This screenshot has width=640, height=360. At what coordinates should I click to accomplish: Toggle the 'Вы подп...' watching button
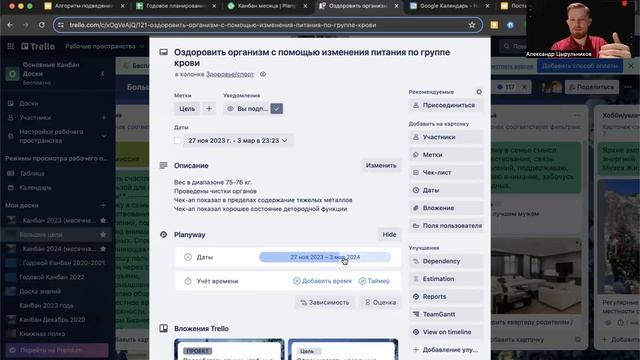(x=253, y=109)
